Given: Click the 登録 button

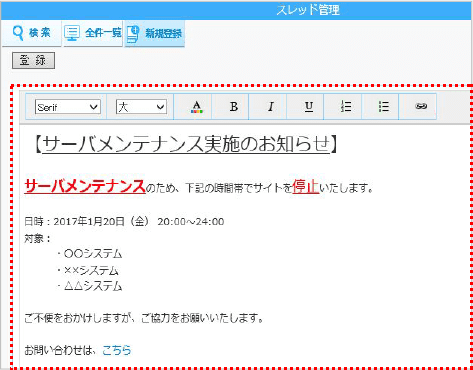Looking at the screenshot, I should point(33,60).
